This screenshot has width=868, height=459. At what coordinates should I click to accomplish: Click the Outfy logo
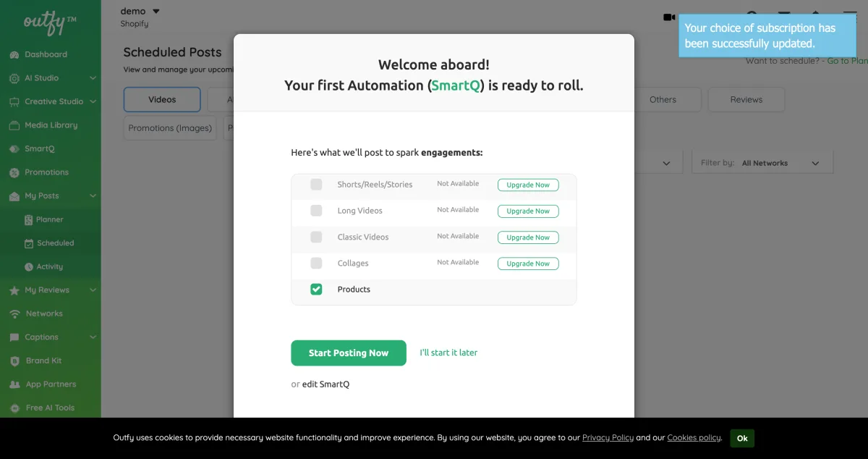[x=49, y=22]
